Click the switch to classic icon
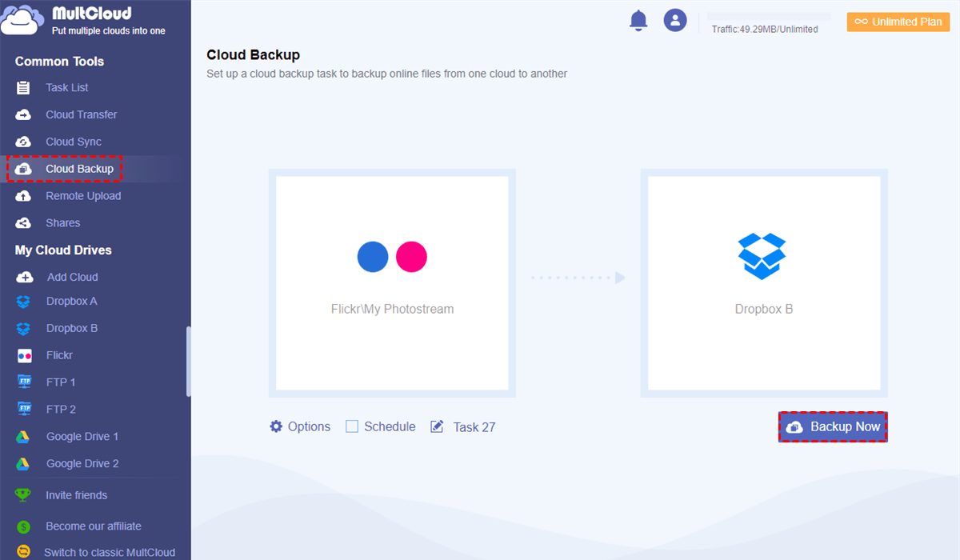Screen dimensions: 960x560 [24, 553]
